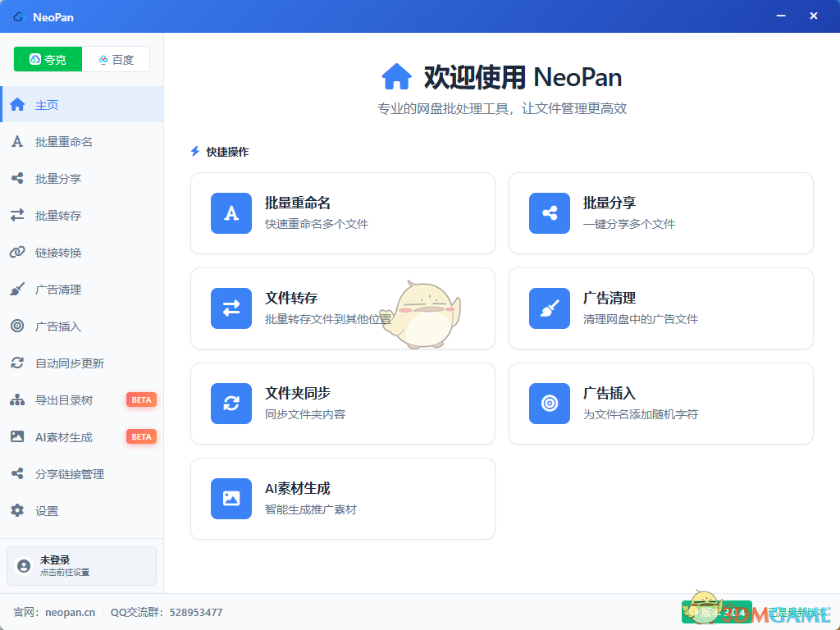Click the 未登录 account button
The width and height of the screenshot is (840, 630).
(81, 566)
